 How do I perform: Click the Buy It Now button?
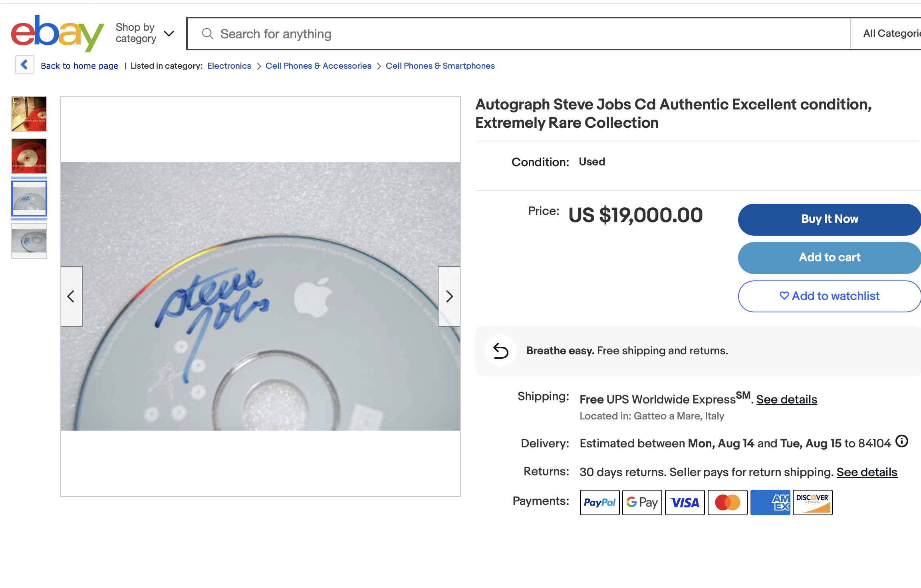click(829, 219)
